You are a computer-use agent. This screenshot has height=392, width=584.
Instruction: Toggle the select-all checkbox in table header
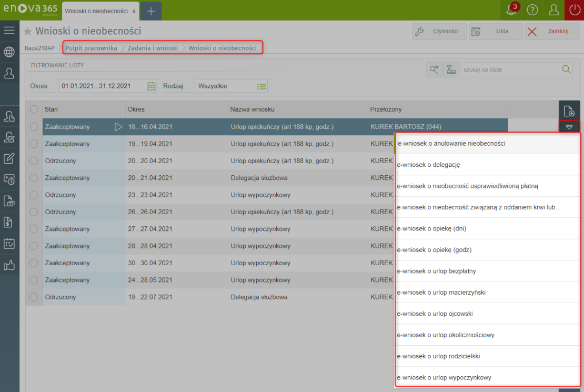(34, 109)
